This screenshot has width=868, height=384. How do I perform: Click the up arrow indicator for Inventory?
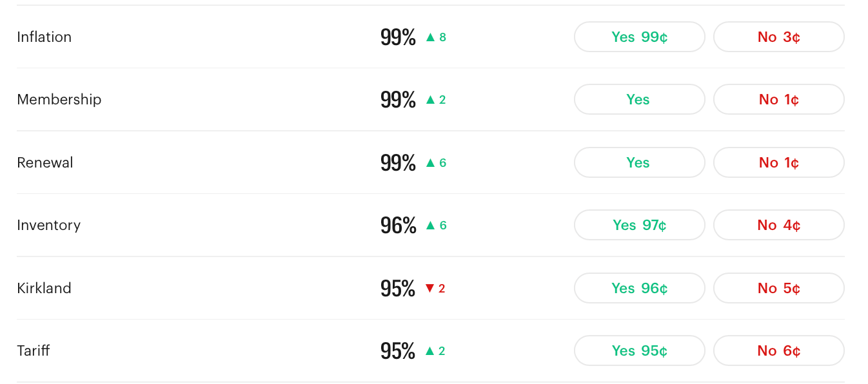tap(430, 226)
